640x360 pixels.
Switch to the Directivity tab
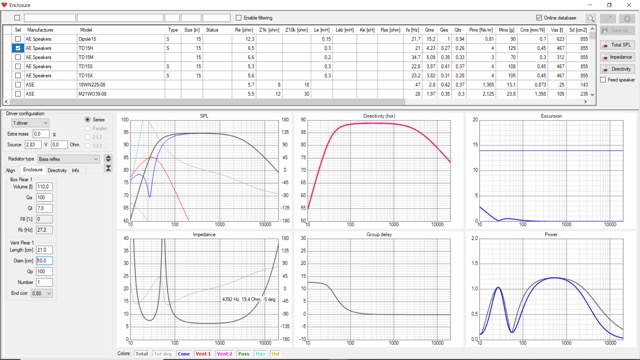pyautogui.click(x=57, y=170)
